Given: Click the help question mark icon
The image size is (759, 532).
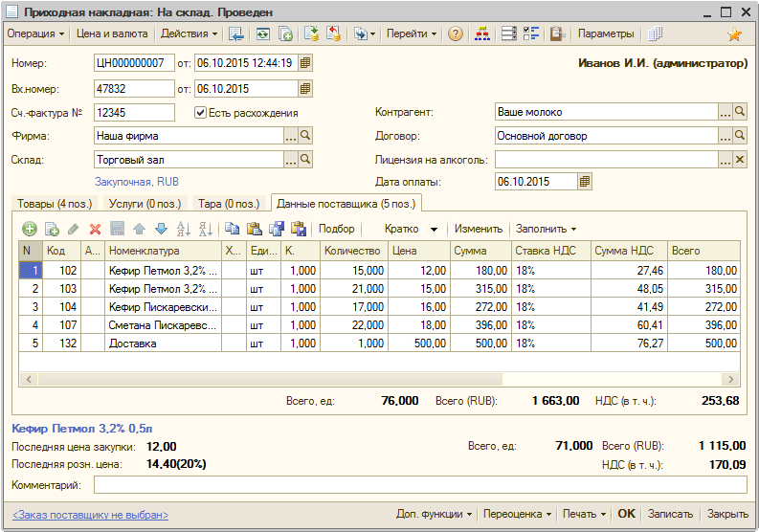Looking at the screenshot, I should [455, 33].
